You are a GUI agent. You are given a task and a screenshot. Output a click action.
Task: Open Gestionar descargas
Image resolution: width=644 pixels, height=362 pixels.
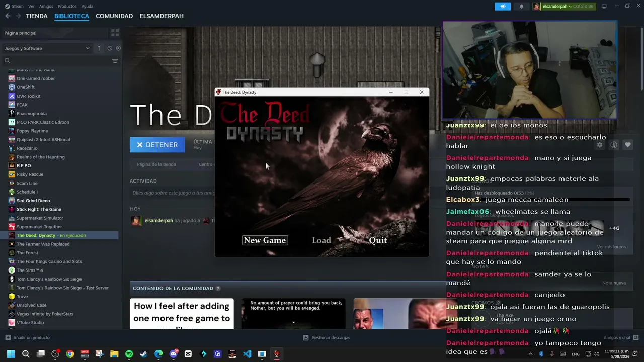327,338
